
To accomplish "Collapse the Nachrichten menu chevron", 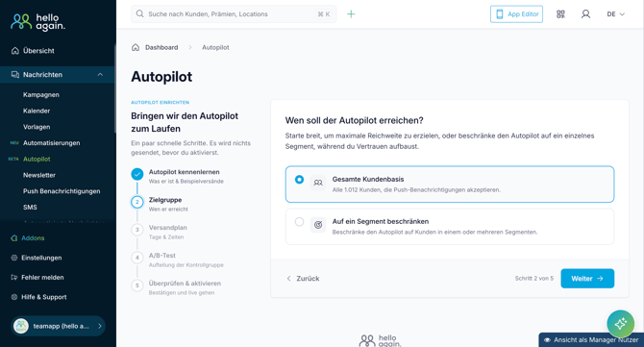I will point(100,75).
